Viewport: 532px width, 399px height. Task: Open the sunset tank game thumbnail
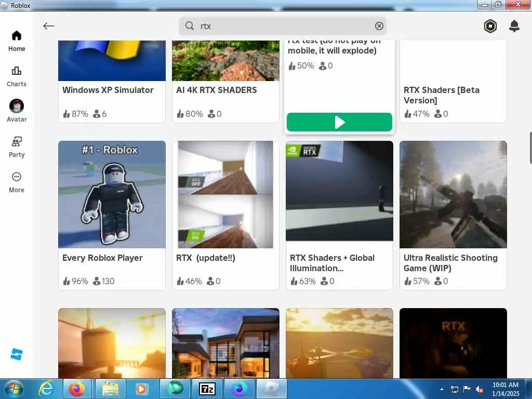340,343
